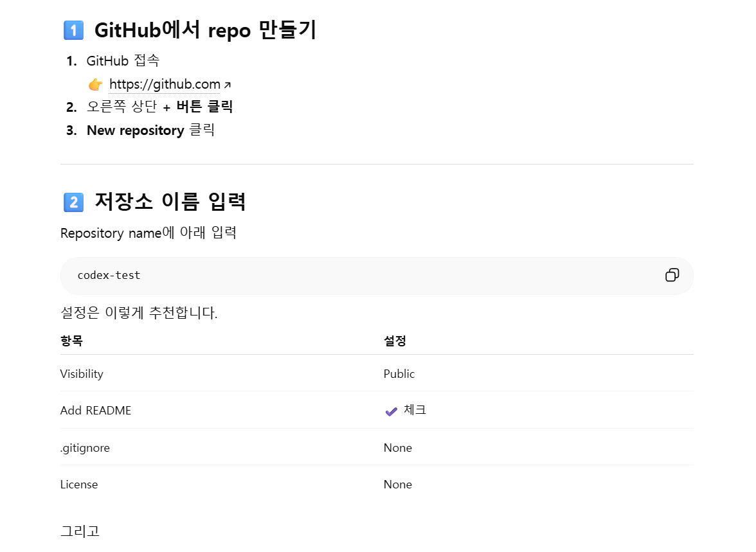Click the None value for License

tap(398, 485)
